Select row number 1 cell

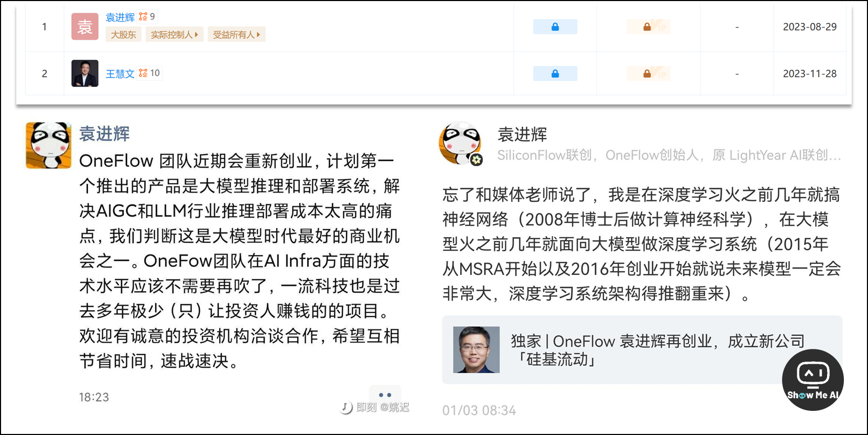coord(45,27)
